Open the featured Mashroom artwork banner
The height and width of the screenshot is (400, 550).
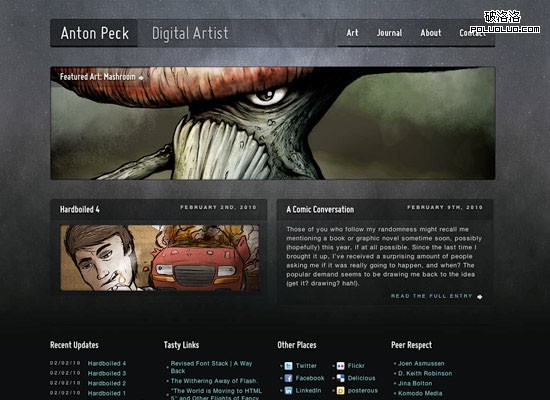(x=273, y=123)
